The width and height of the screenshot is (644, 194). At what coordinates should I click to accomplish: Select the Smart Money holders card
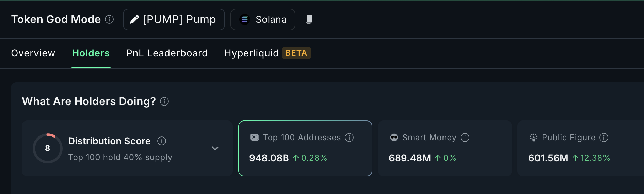445,148
